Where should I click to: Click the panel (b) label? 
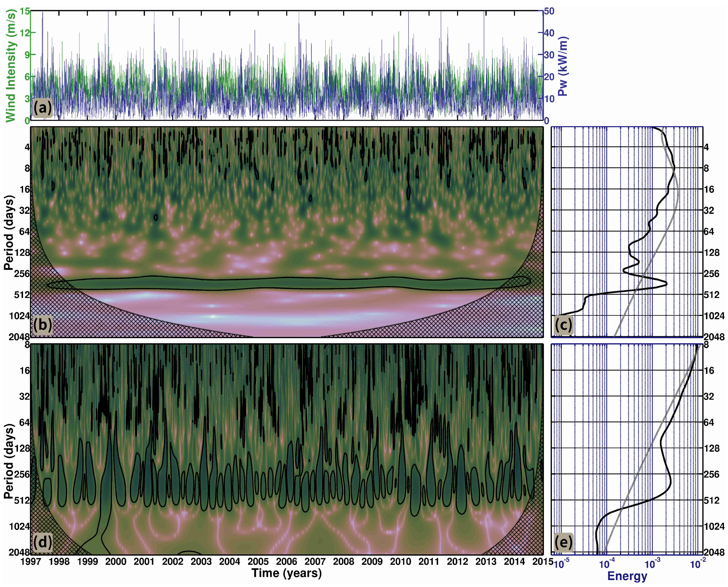[x=43, y=325]
